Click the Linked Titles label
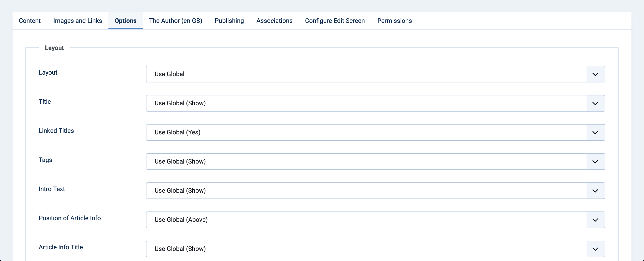The height and width of the screenshot is (261, 644). click(x=56, y=131)
